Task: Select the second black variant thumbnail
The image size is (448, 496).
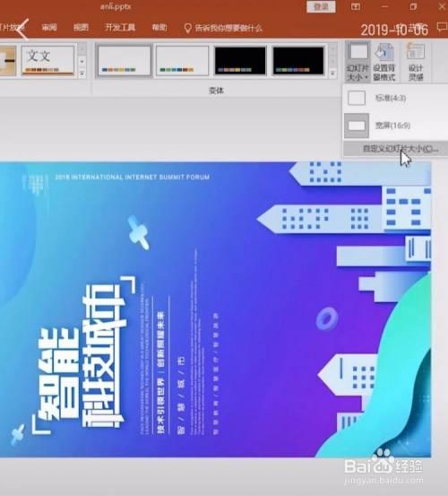Action: click(x=298, y=60)
